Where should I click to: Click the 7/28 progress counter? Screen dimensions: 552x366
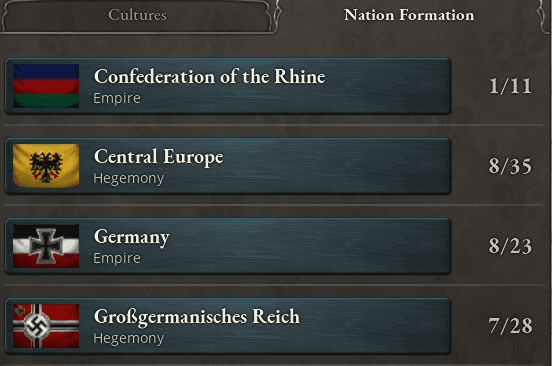click(x=510, y=326)
